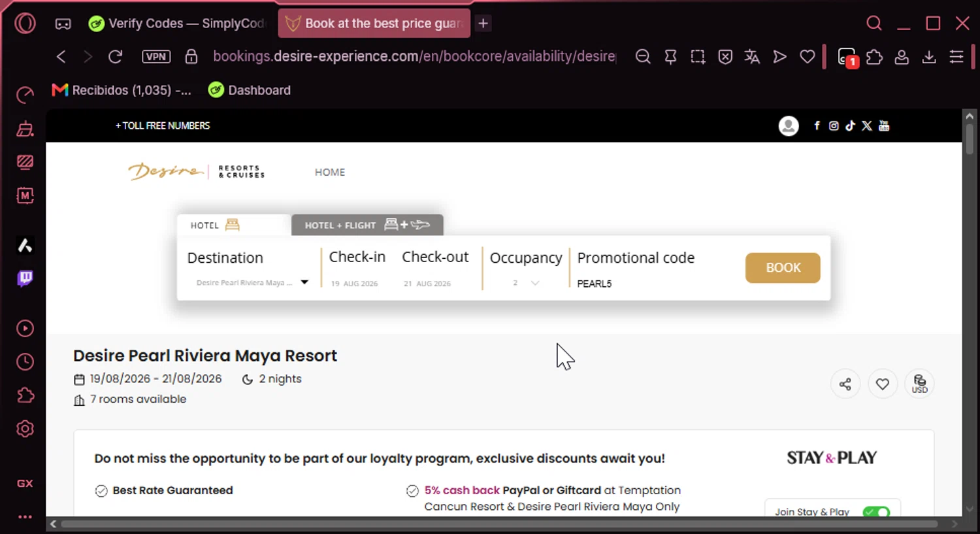980x534 pixels.
Task: Open the Check-in date 19 AUG 2026
Action: pyautogui.click(x=355, y=284)
